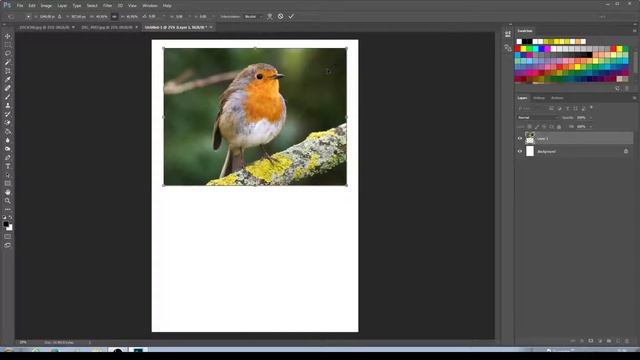
Task: Select the Blur tool
Action: coord(8,140)
